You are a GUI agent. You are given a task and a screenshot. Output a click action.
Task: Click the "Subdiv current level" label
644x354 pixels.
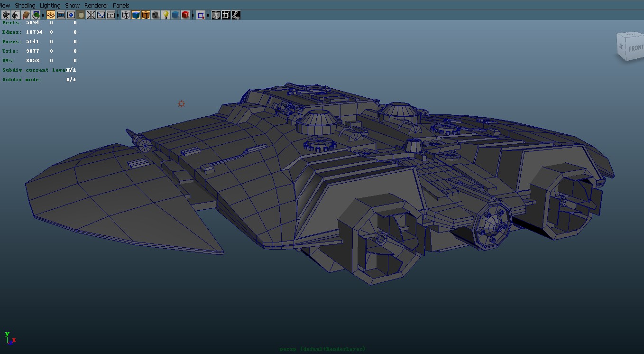(34, 70)
